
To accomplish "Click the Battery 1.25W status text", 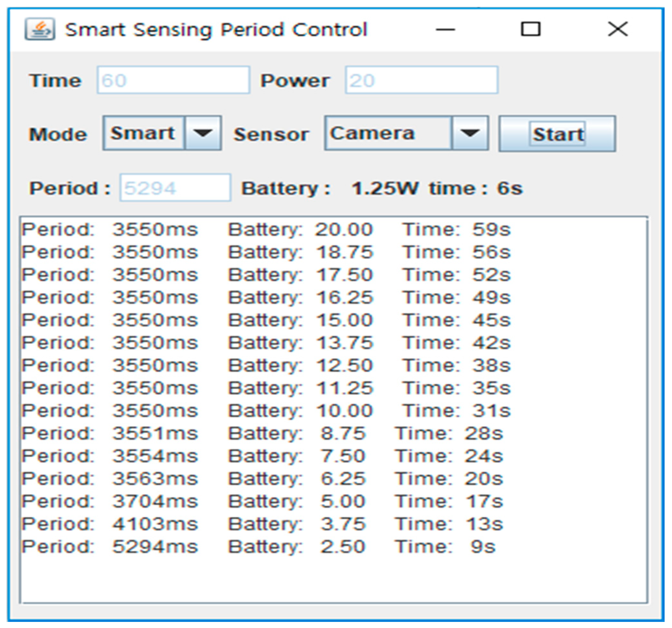I will tap(330, 189).
